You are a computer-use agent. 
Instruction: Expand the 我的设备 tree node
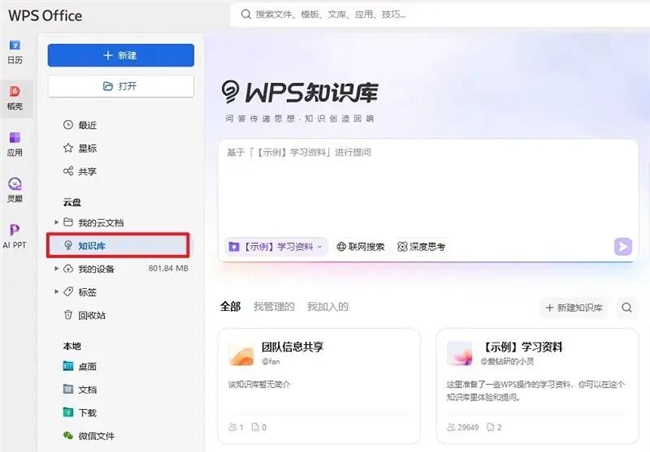click(x=56, y=269)
